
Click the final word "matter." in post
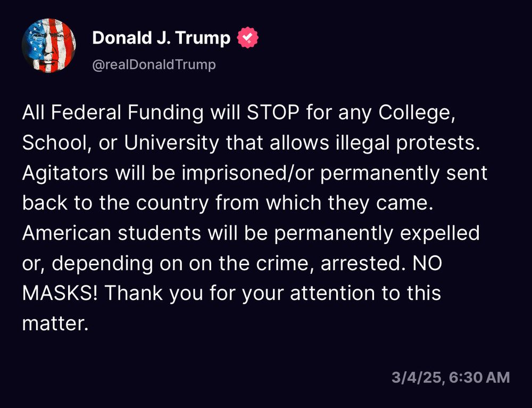pos(55,323)
